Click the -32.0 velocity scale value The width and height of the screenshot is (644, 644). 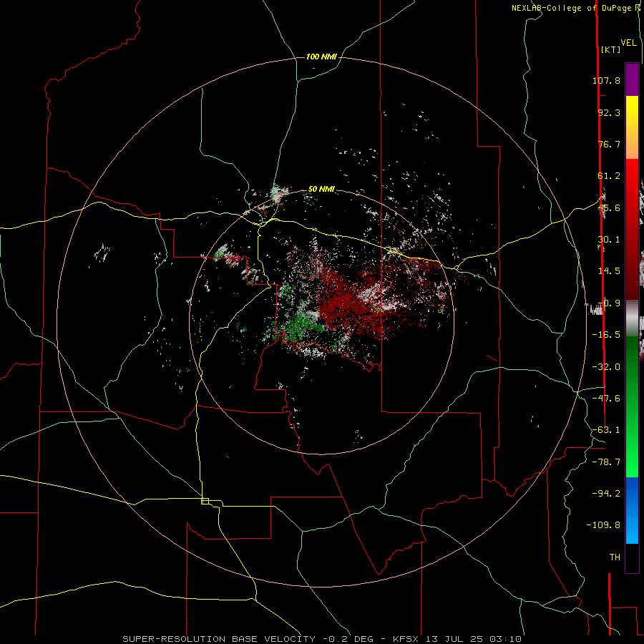(606, 367)
